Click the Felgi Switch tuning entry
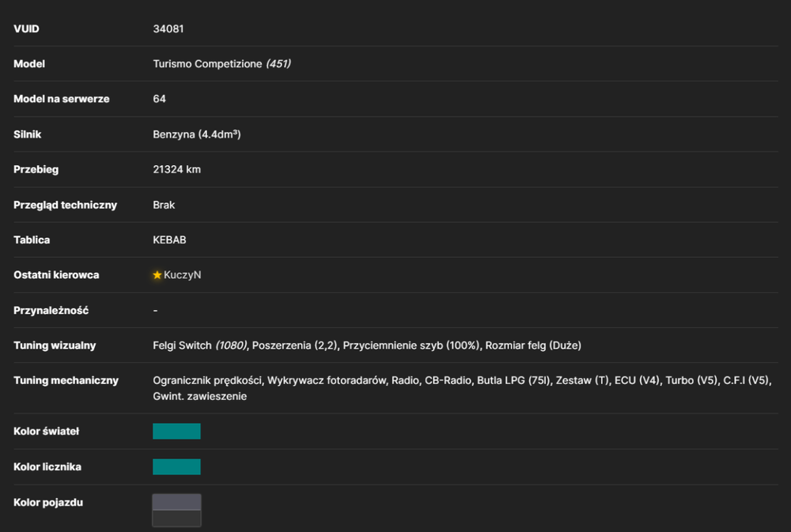Image resolution: width=791 pixels, height=532 pixels. (x=200, y=345)
